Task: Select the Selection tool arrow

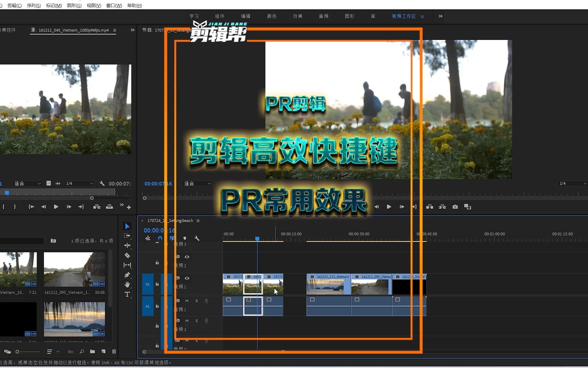Action: pyautogui.click(x=127, y=226)
